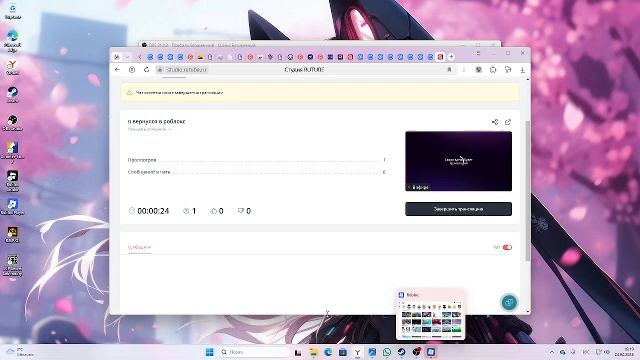640x360 pixels.
Task: Click the bookmark icon in address bar
Action: (449, 70)
